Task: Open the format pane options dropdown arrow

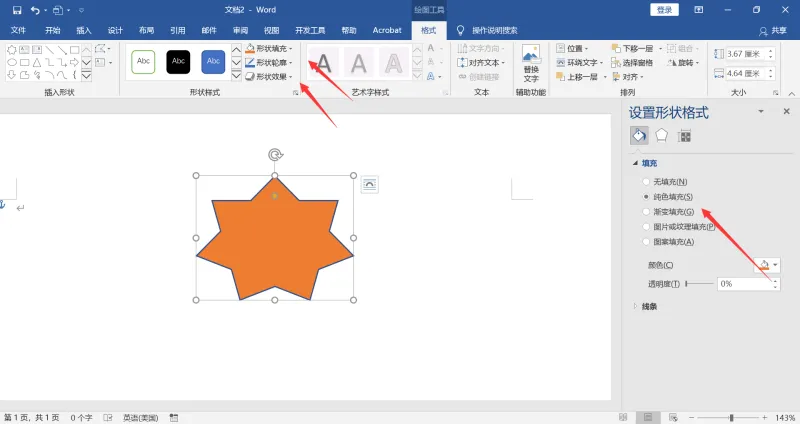Action: click(761, 111)
